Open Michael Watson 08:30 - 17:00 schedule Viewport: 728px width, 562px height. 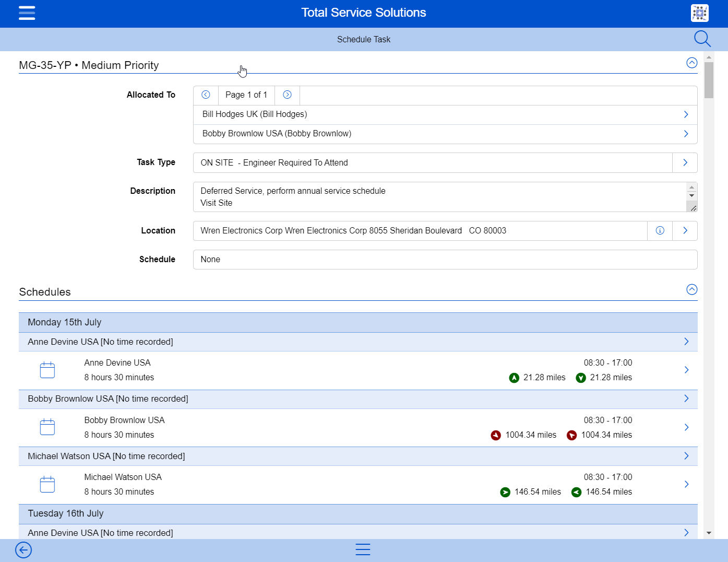(x=358, y=485)
